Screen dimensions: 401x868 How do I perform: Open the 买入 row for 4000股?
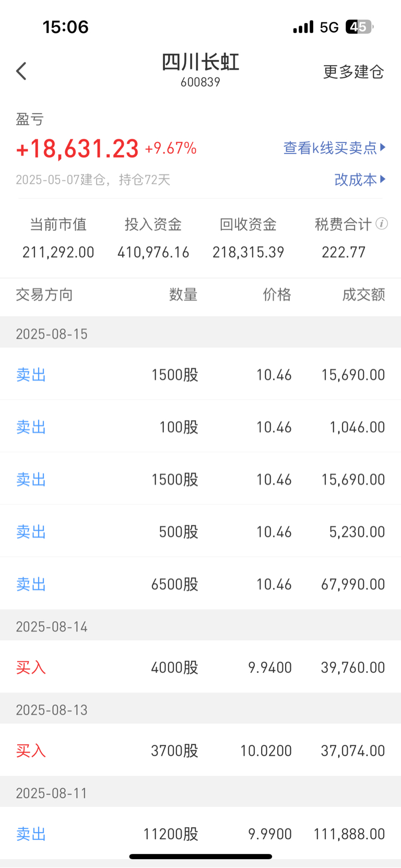[x=200, y=667]
